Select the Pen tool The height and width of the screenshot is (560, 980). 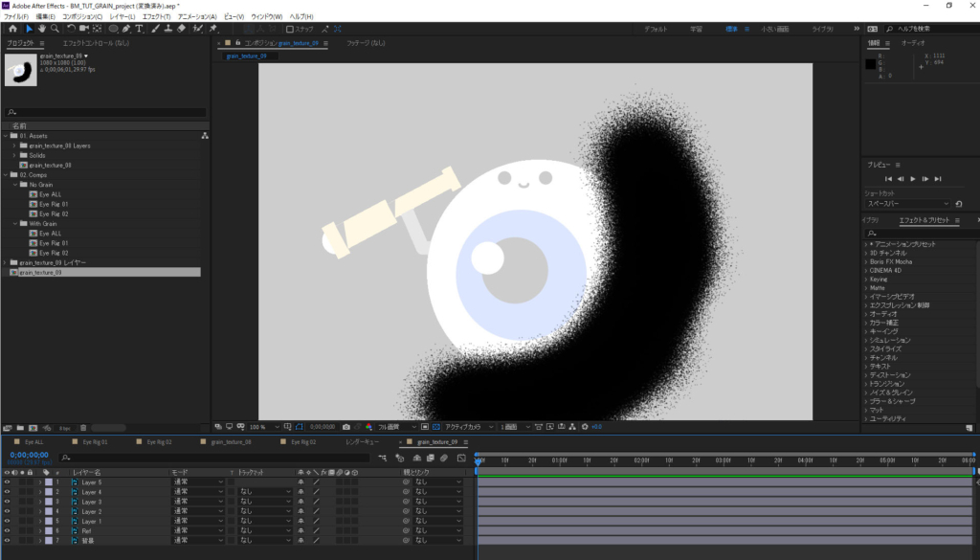(125, 29)
